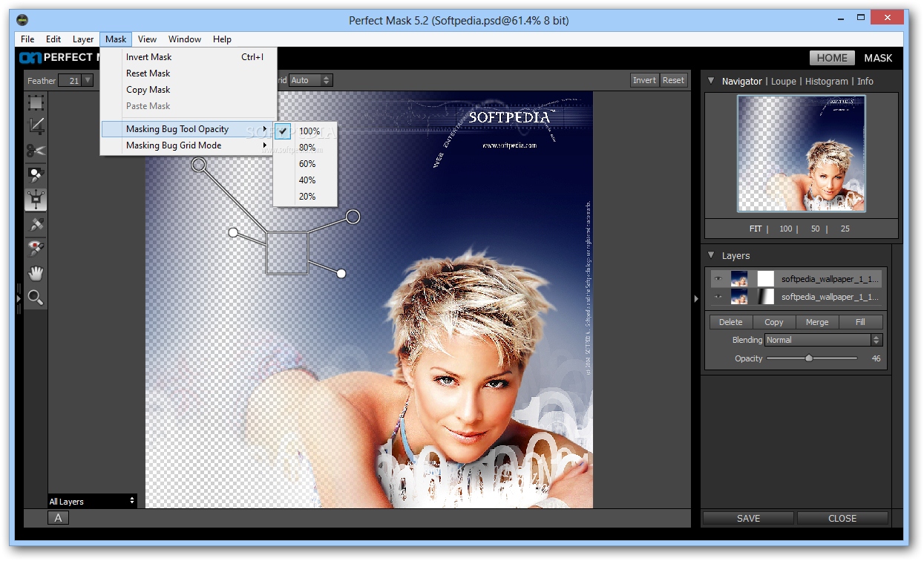Set Masking Bug opacity to 20%
The height and width of the screenshot is (561, 924).
tap(305, 197)
